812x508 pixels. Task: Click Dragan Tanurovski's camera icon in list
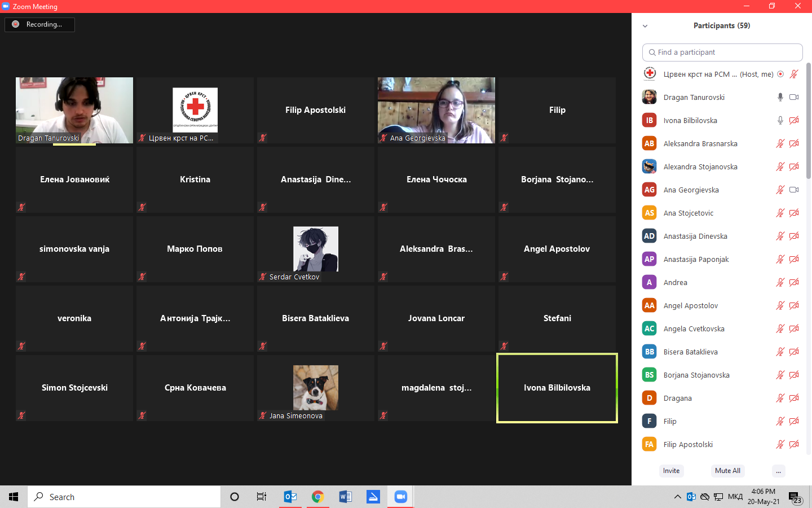pos(794,97)
